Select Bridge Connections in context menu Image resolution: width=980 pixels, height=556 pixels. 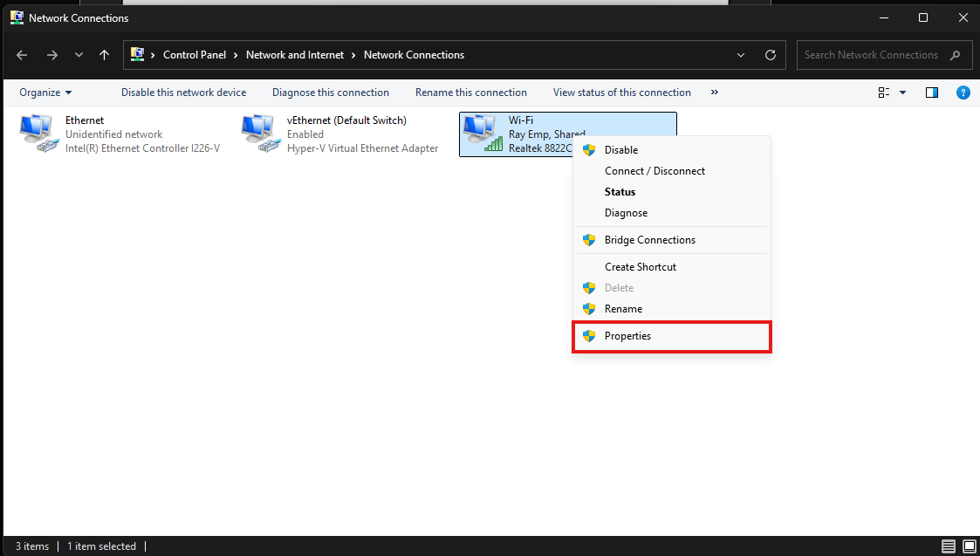(649, 240)
